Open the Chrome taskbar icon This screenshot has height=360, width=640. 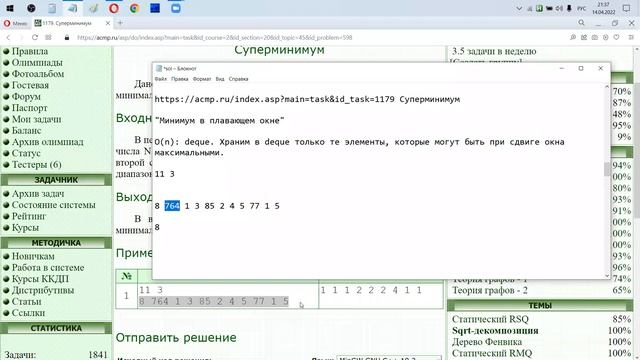tap(135, 8)
